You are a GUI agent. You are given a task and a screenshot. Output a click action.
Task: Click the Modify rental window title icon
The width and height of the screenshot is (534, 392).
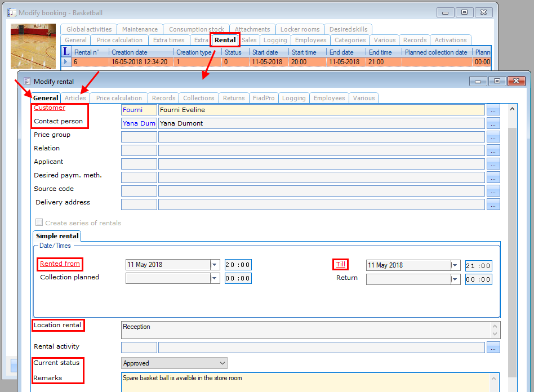[x=27, y=82]
